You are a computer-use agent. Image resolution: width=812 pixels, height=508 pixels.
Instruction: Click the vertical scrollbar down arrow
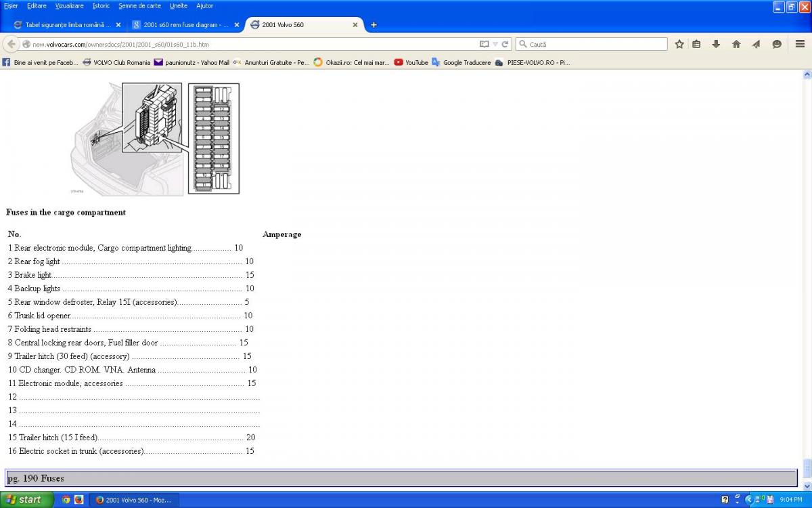(x=806, y=485)
